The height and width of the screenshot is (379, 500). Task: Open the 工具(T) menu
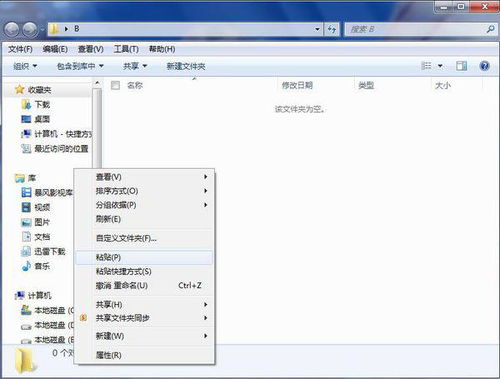126,49
